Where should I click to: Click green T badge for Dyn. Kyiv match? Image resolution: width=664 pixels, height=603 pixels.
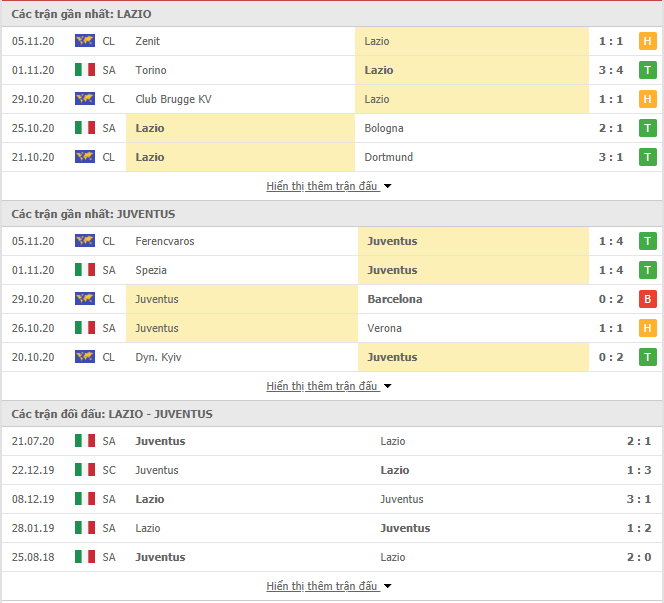[647, 357]
